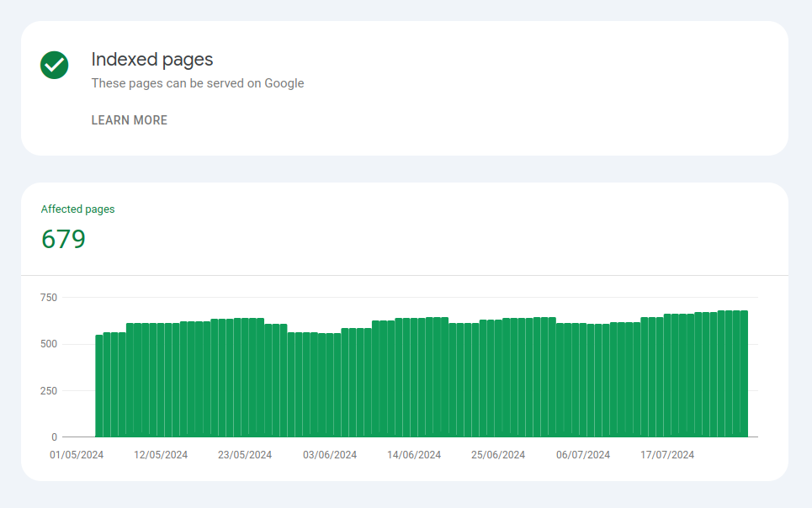Click the 0 y-axis baseline label

click(55, 437)
